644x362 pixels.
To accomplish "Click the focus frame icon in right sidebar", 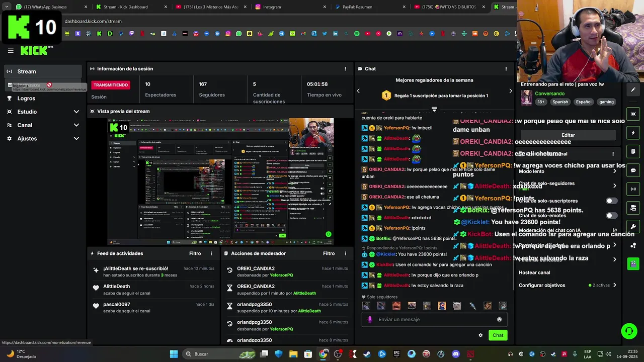I will point(633,114).
